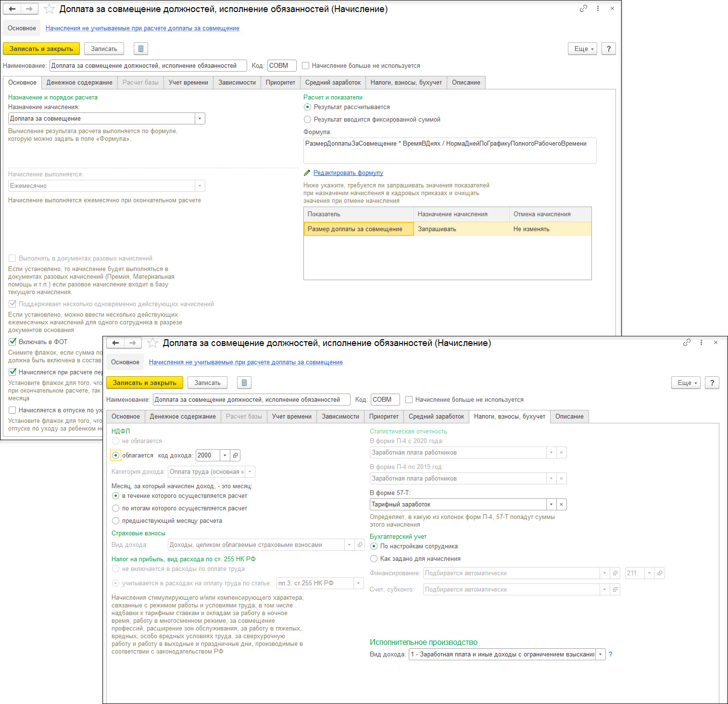Expand В форме 57-Т dropdown arrow

coord(551,504)
